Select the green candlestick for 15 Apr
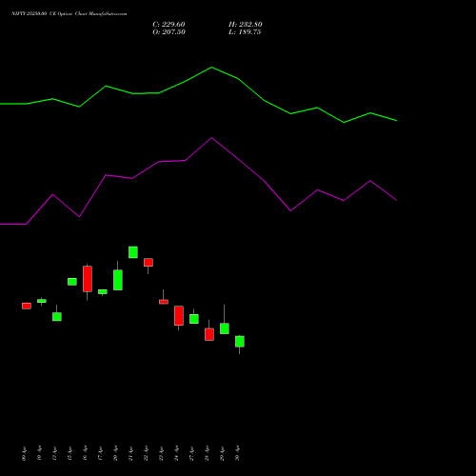This screenshot has height=476, width=476. [72, 282]
